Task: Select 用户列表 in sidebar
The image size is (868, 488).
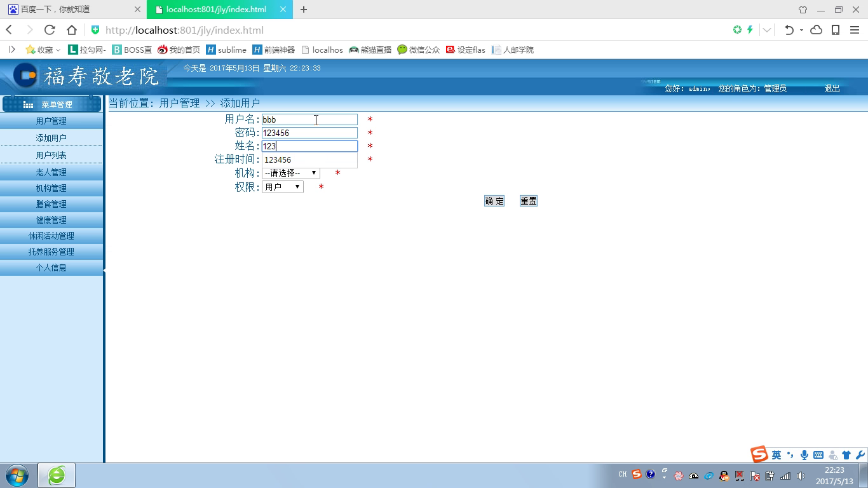Action: tap(51, 155)
